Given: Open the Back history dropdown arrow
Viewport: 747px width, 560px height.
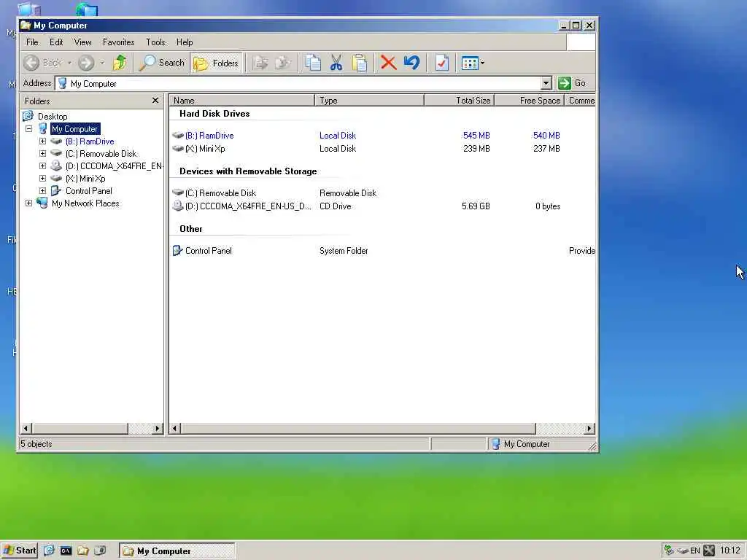Looking at the screenshot, I should click(69, 63).
